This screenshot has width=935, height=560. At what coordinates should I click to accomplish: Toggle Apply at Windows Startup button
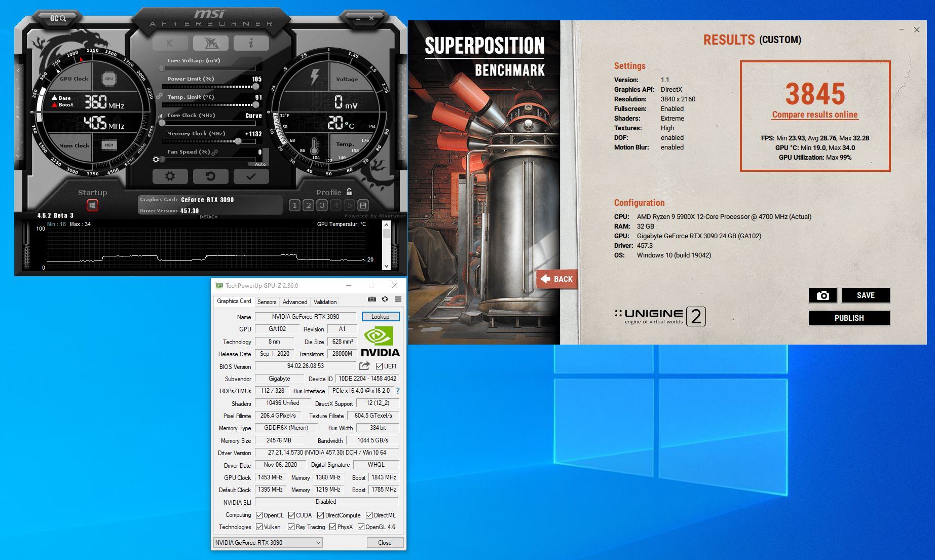point(92,205)
